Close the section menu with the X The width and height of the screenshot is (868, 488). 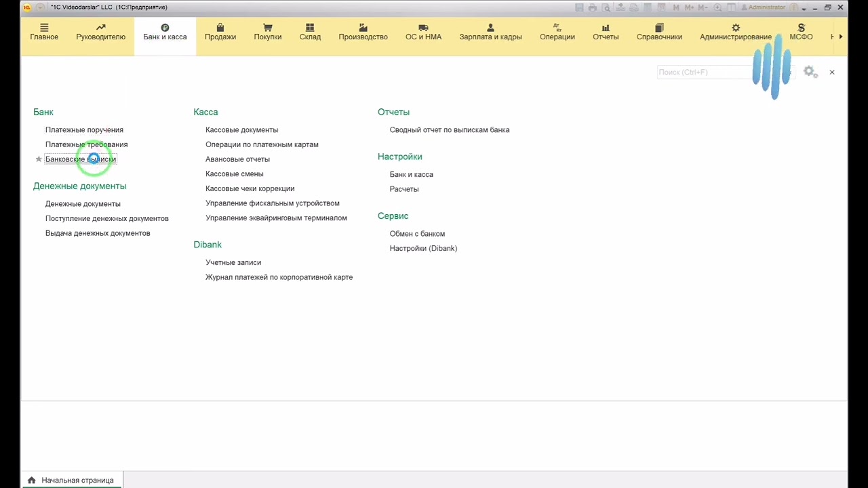832,72
